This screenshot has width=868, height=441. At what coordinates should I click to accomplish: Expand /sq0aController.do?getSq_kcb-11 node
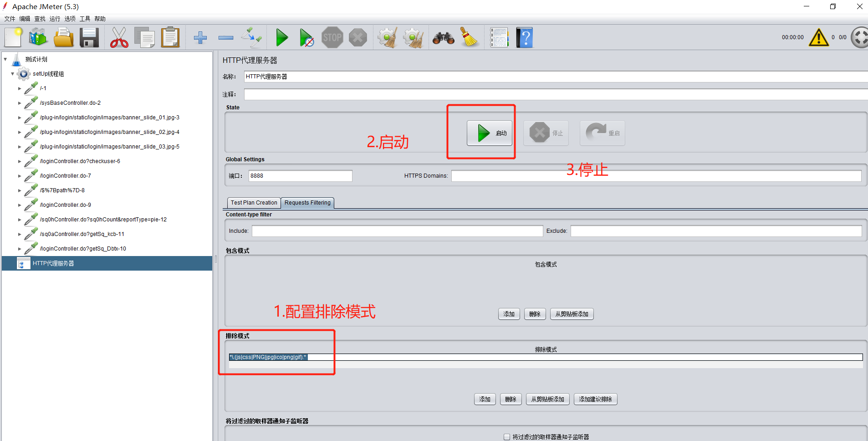click(x=20, y=234)
